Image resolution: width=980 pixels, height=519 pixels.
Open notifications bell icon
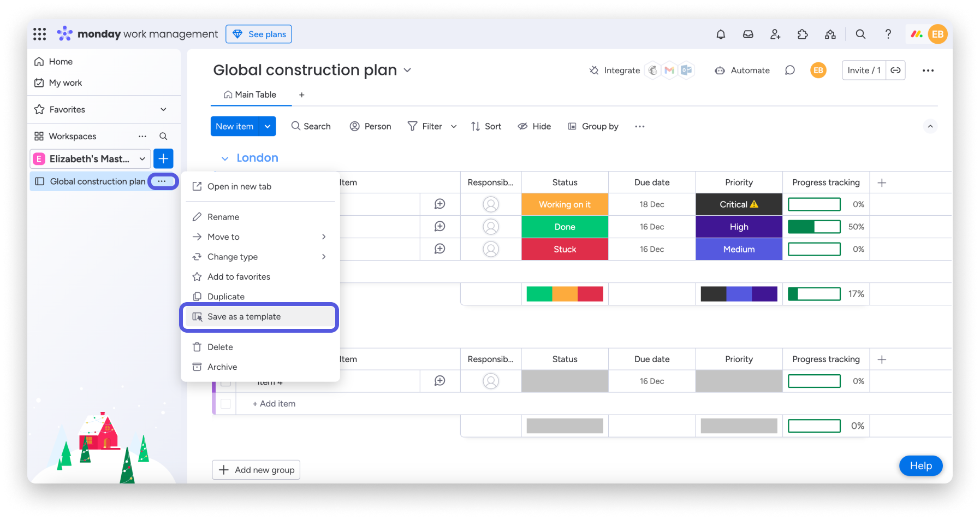(x=721, y=34)
